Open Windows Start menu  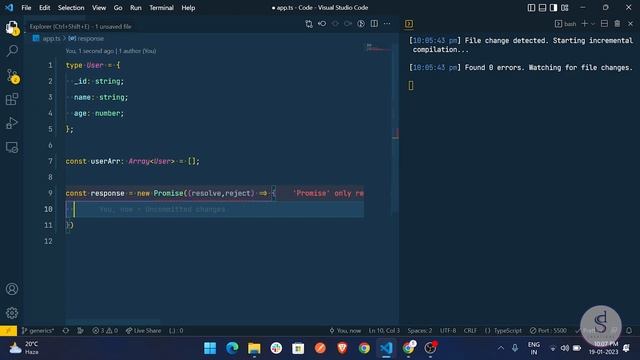point(210,348)
